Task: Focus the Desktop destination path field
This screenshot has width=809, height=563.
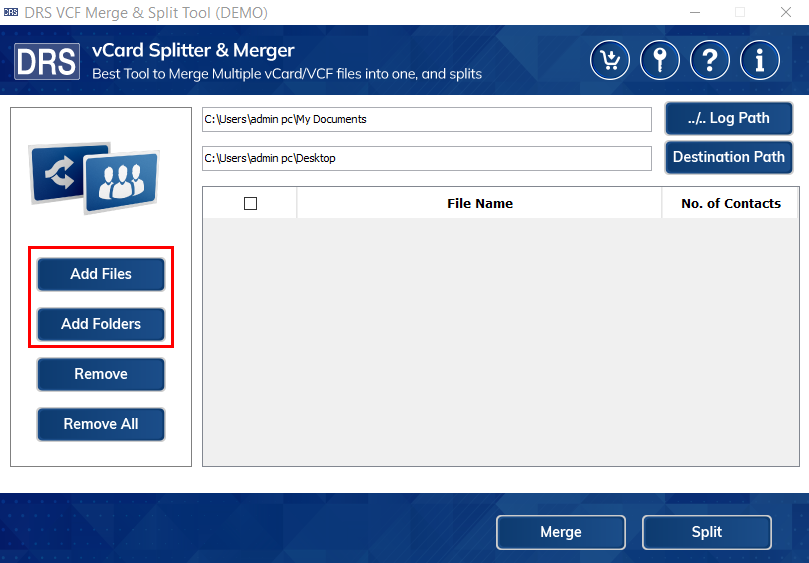Action: tap(427, 158)
